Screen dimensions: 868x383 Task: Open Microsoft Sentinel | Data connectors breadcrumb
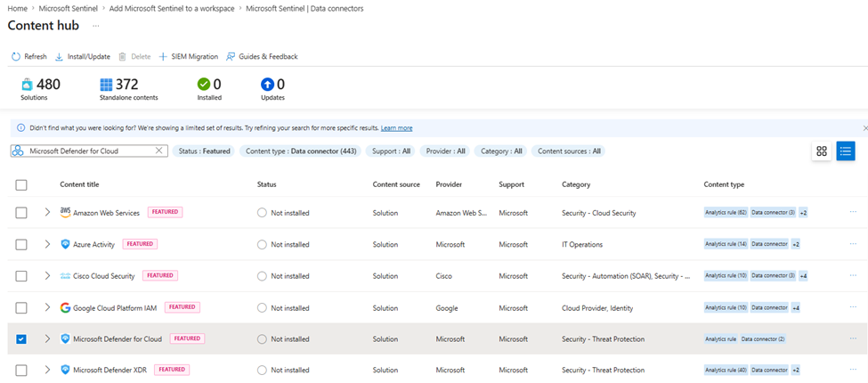pyautogui.click(x=304, y=9)
